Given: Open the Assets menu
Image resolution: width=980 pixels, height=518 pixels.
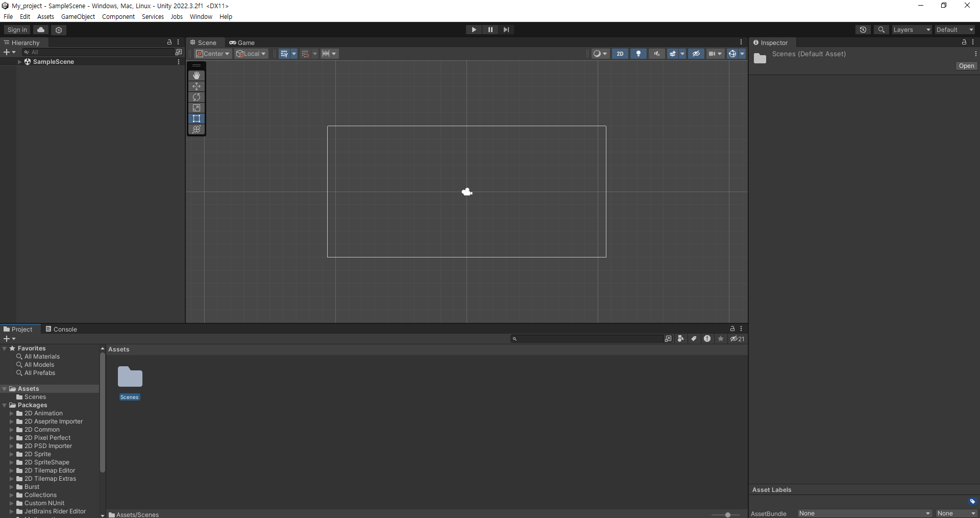Looking at the screenshot, I should 45,16.
